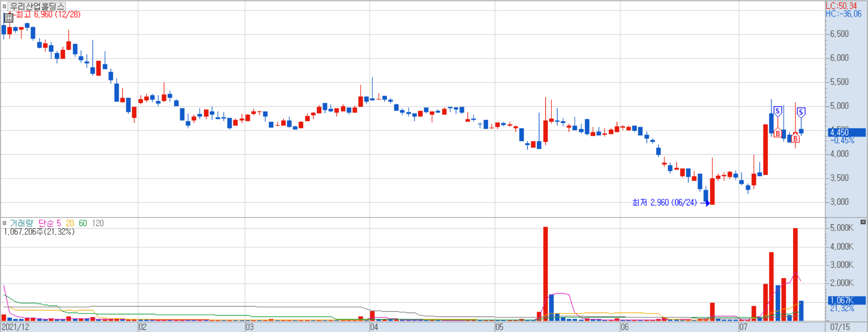
Task: Click the 최고 6,960 (12/28) high label
Action: tap(48, 14)
